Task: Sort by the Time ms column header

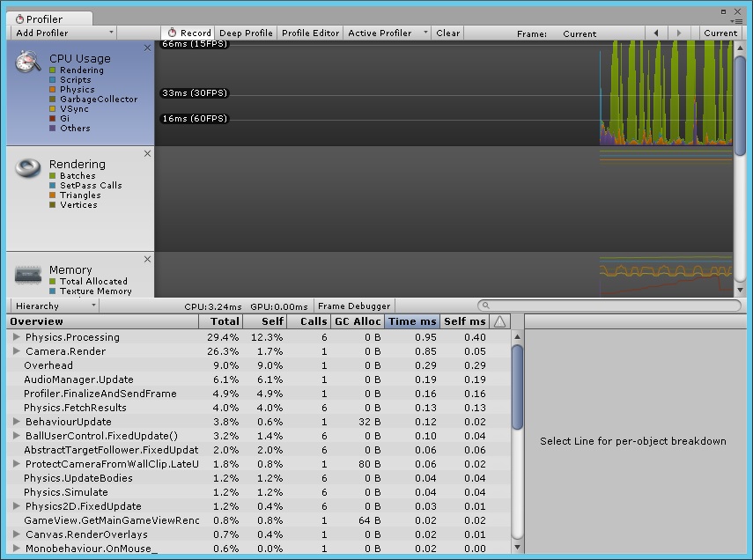Action: [412, 321]
